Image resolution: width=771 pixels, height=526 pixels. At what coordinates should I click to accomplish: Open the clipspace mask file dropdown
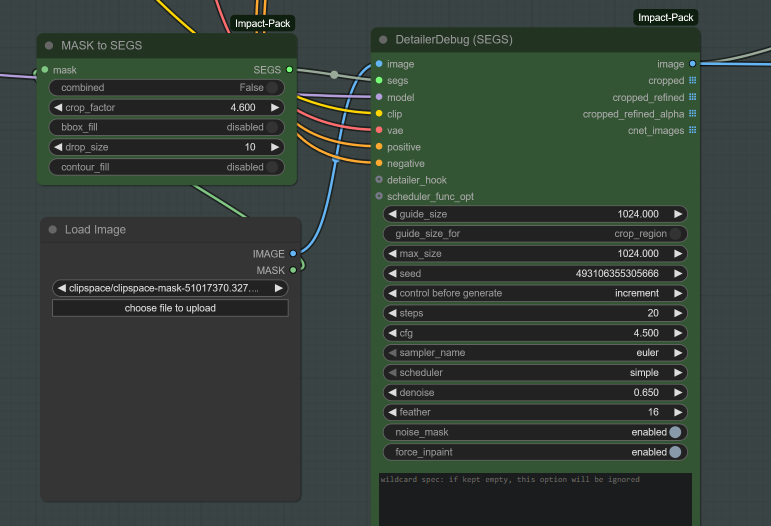[170, 288]
